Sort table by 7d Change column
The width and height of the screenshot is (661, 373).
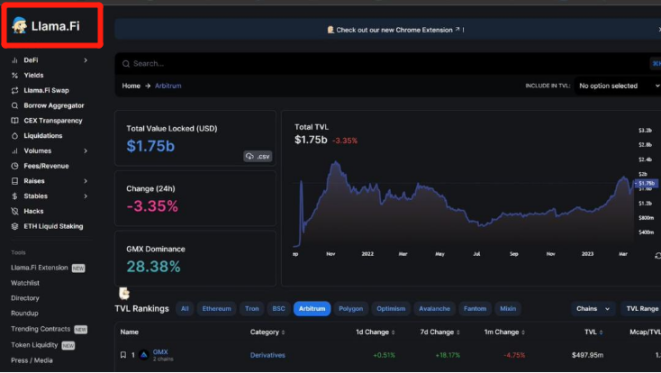[440, 333]
